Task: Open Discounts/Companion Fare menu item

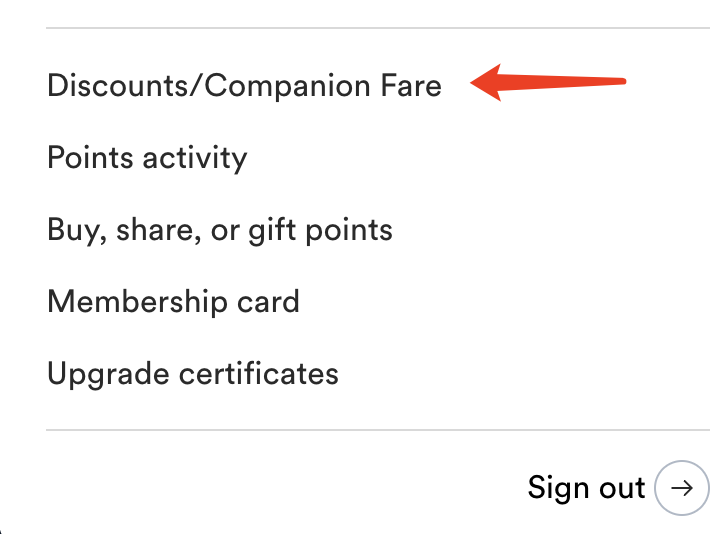Action: (x=244, y=86)
